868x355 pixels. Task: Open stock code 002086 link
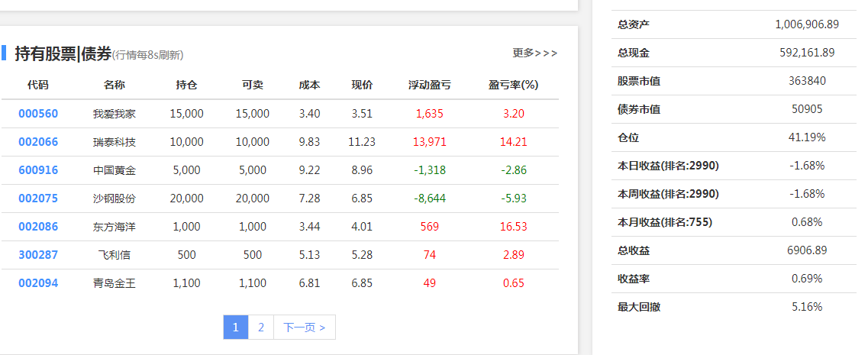38,227
